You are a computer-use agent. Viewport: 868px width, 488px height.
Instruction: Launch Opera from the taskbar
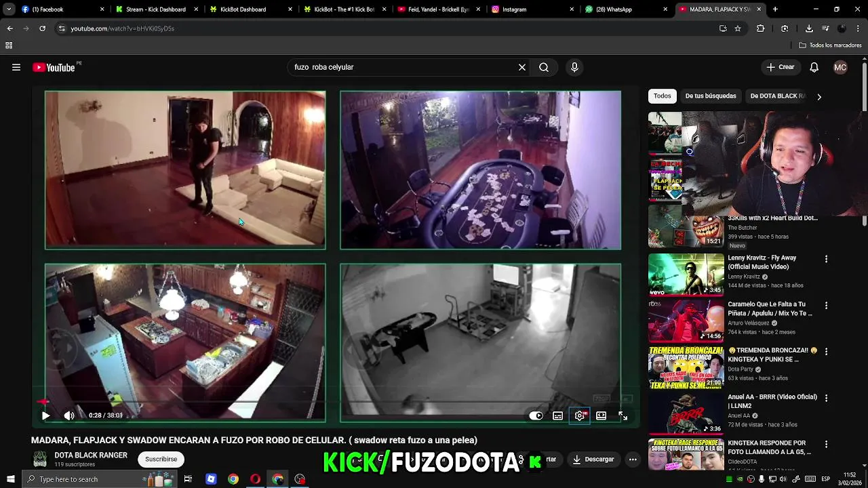[x=255, y=479]
